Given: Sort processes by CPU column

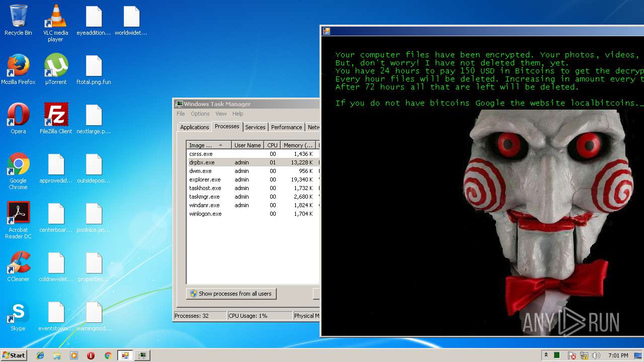Looking at the screenshot, I should click(272, 145).
